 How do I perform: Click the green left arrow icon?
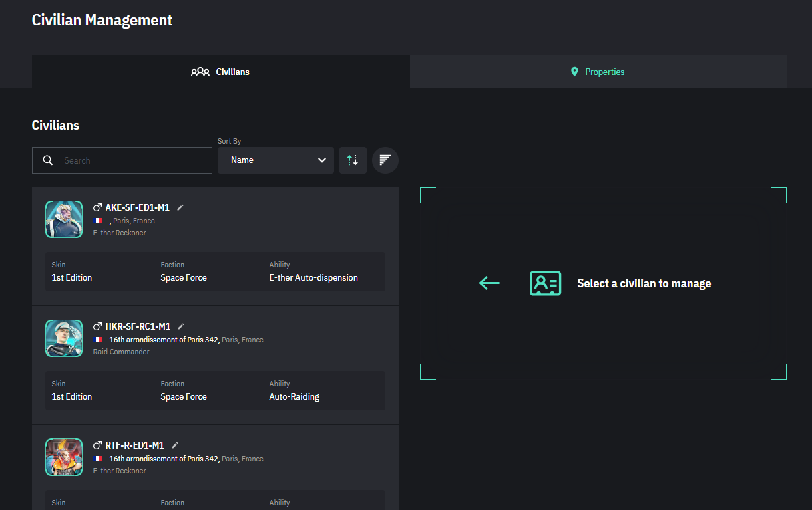[489, 283]
